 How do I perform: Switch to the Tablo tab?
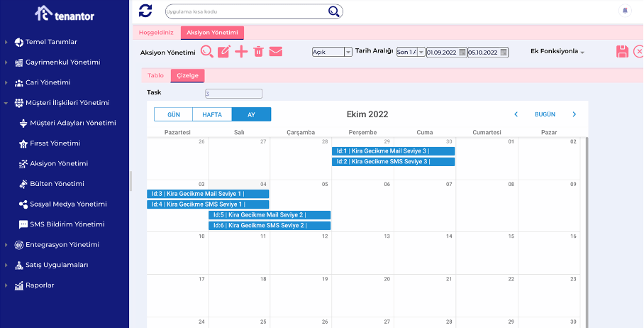tap(155, 75)
